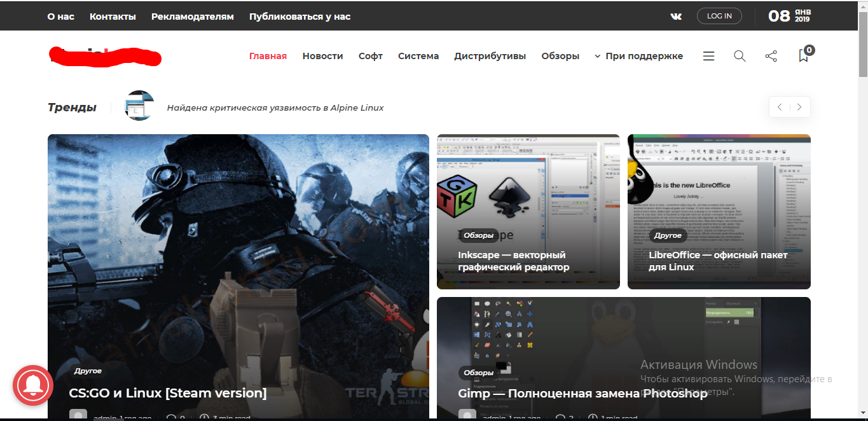This screenshot has height=421, width=868.
Task: Open 'CS:GO и Linux [Steam version]' article title
Action: (x=168, y=393)
